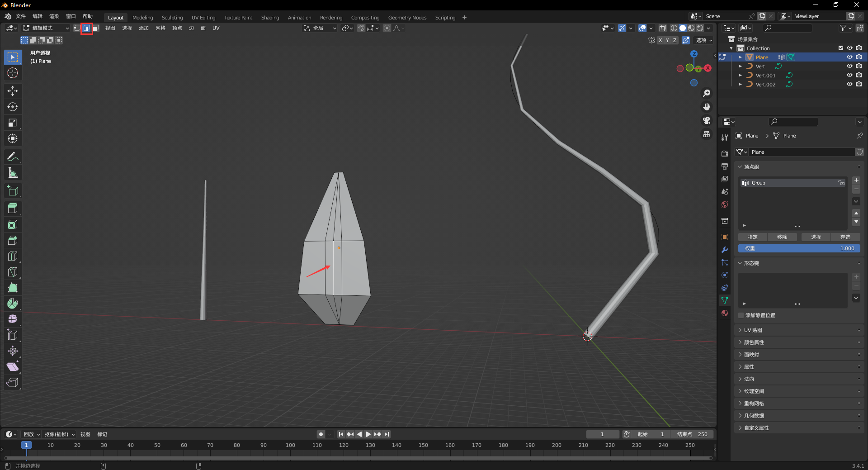868x470 pixels.
Task: Select the Move tool in the toolbar
Action: pos(13,91)
